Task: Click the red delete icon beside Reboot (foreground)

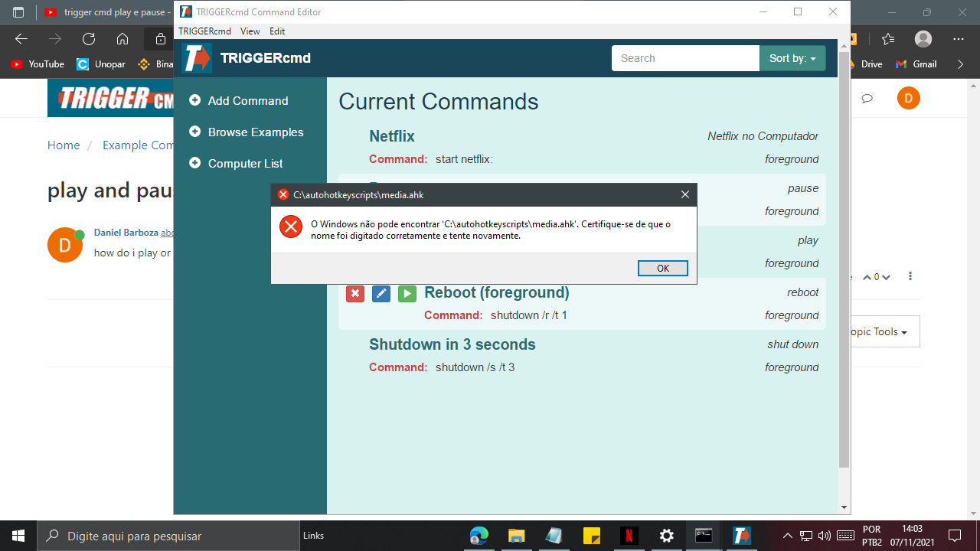Action: 355,293
